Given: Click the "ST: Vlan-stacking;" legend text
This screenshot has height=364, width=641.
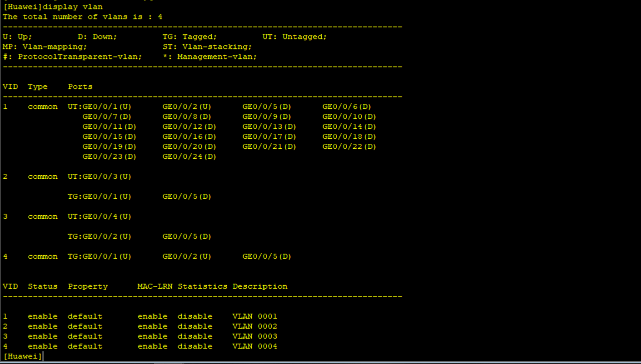Looking at the screenshot, I should [x=207, y=46].
